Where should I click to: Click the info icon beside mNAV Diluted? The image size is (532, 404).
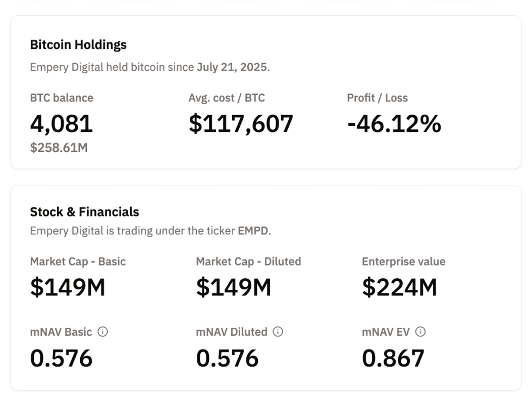[278, 332]
